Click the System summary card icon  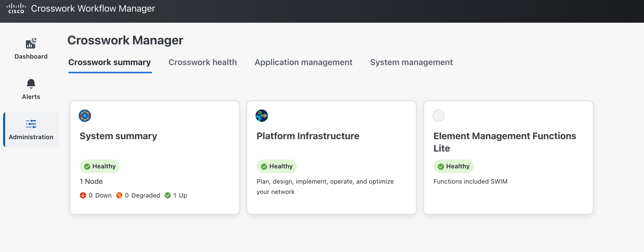click(85, 116)
